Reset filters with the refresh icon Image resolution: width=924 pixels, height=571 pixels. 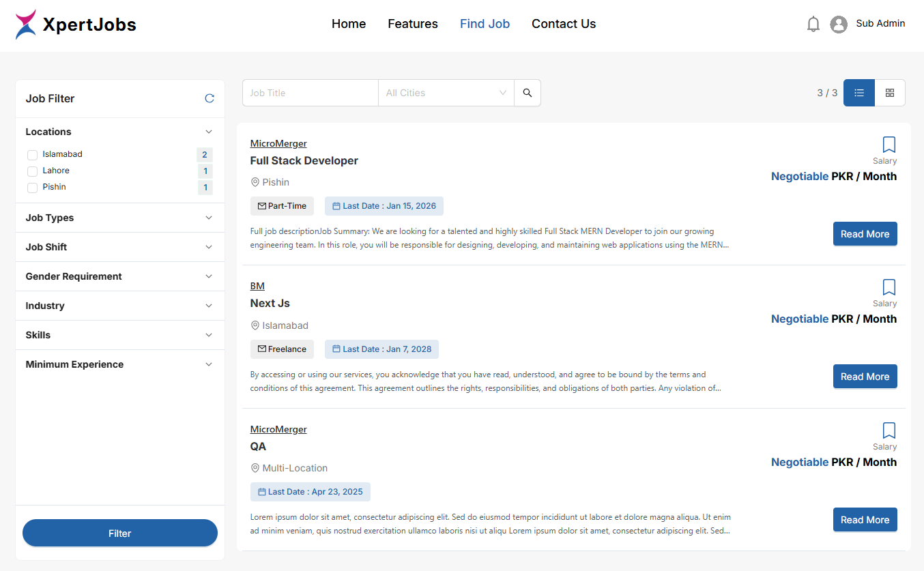pos(210,98)
